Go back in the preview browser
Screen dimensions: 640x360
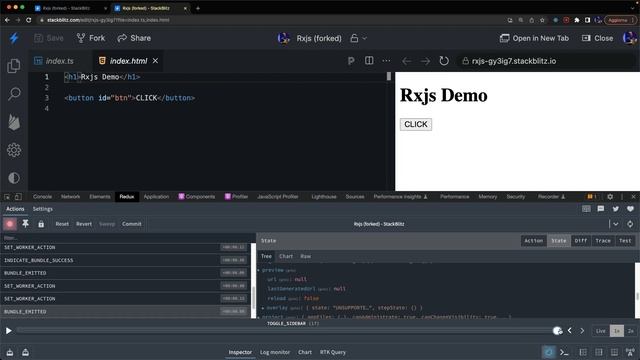tap(407, 61)
